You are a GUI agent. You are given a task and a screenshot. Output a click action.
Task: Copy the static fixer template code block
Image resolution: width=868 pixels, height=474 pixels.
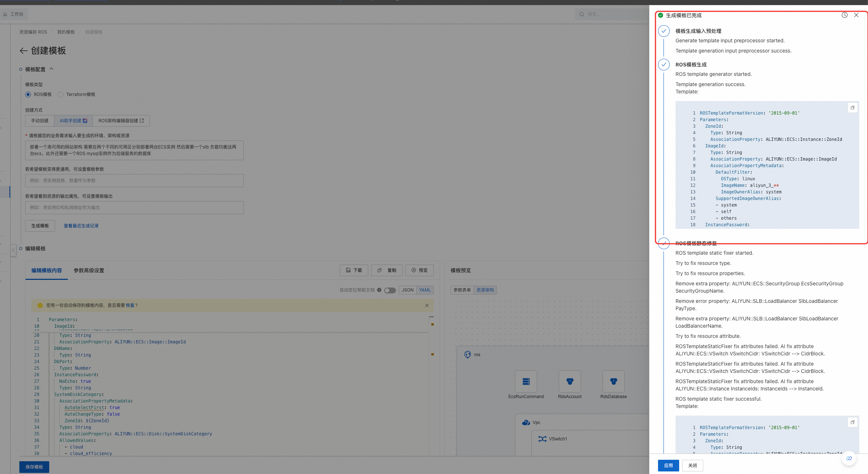point(852,422)
